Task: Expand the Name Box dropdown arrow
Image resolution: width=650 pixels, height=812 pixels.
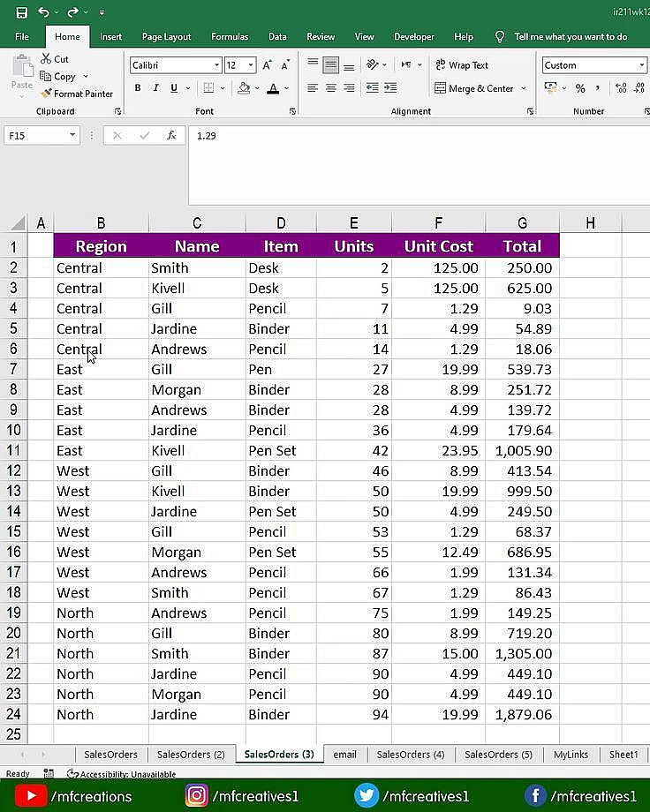Action: [72, 136]
